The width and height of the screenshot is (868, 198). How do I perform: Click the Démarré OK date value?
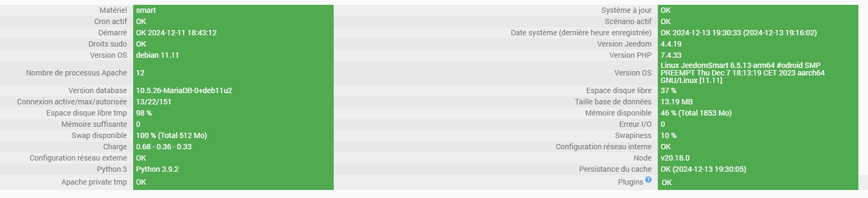pyautogui.click(x=176, y=33)
